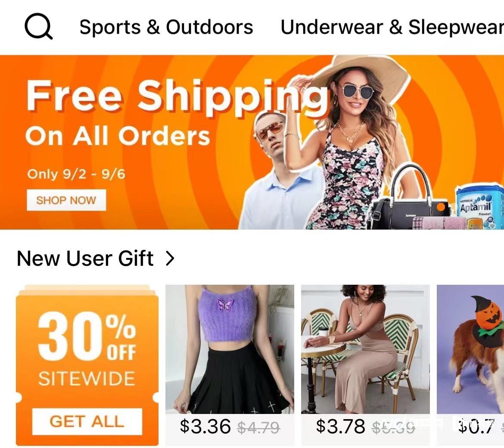Screen dimensions: 504x448
Task: Click the SHOP NOW banner button
Action: click(66, 200)
